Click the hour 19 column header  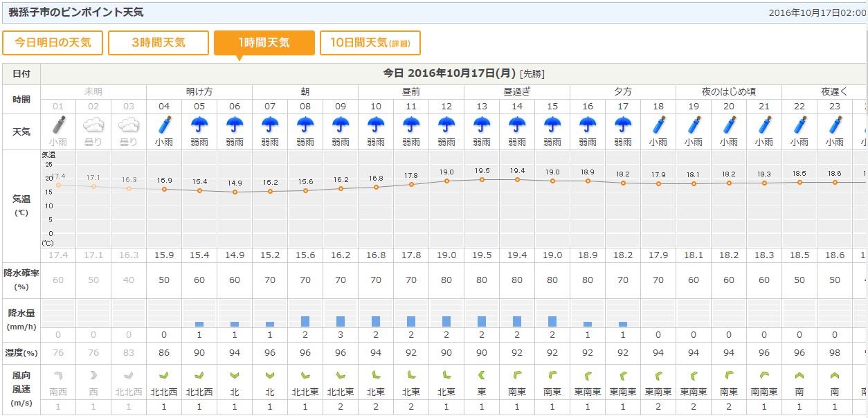tap(694, 107)
